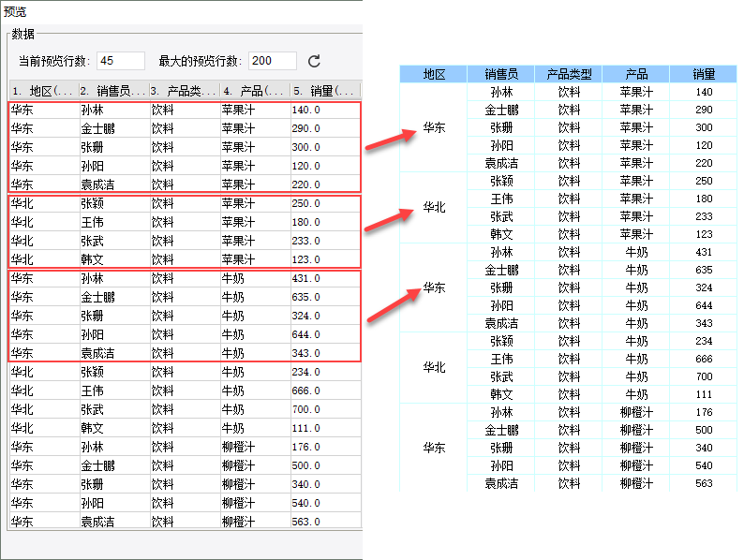Click the refresh preview icon

(x=314, y=61)
